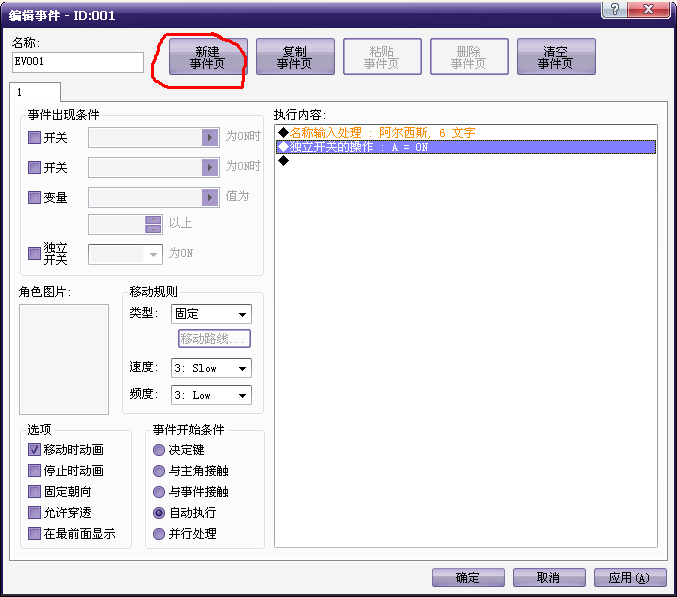Click arrow on second 开关 selector
Viewport: 677px width, 597px height.
coord(210,167)
